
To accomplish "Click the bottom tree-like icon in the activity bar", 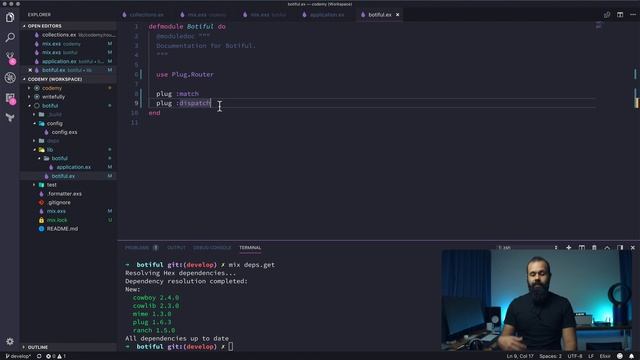I will pyautogui.click(x=10, y=118).
